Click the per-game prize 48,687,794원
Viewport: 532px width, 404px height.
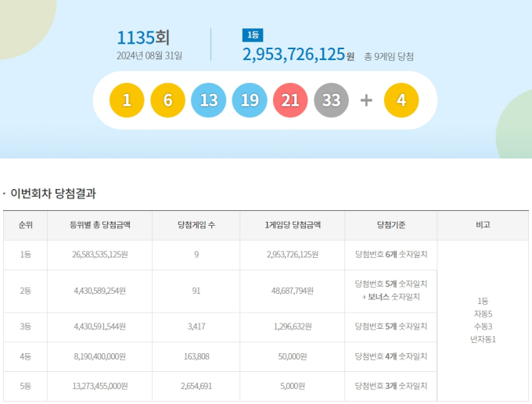(x=293, y=291)
